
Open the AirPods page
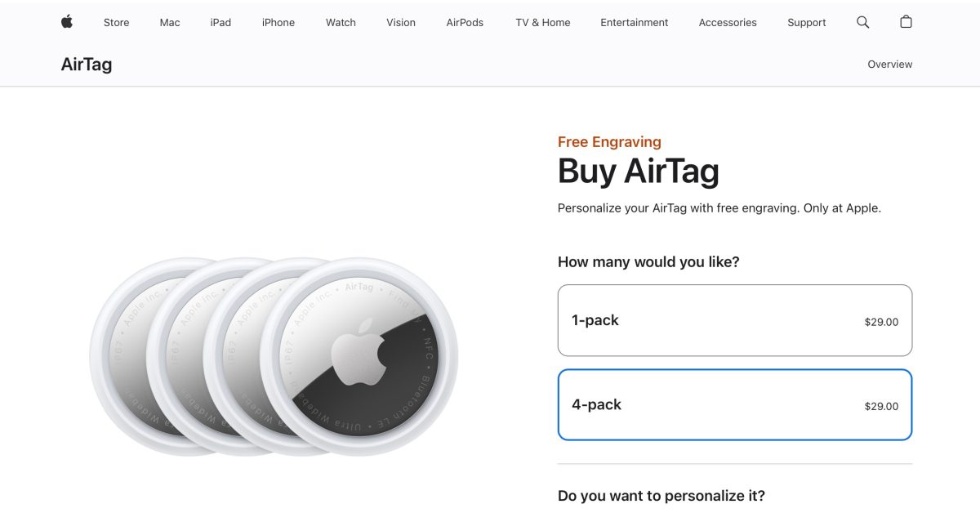click(x=464, y=22)
